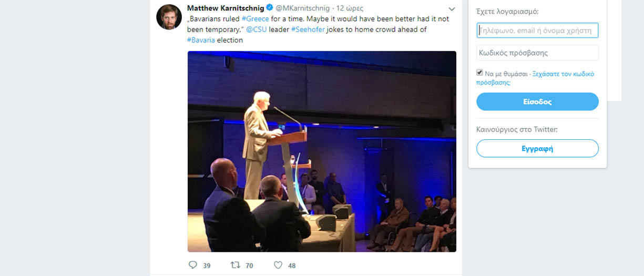Open the "12 ώρες" tweet timestamp
This screenshot has height=276, width=644.
pyautogui.click(x=350, y=8)
